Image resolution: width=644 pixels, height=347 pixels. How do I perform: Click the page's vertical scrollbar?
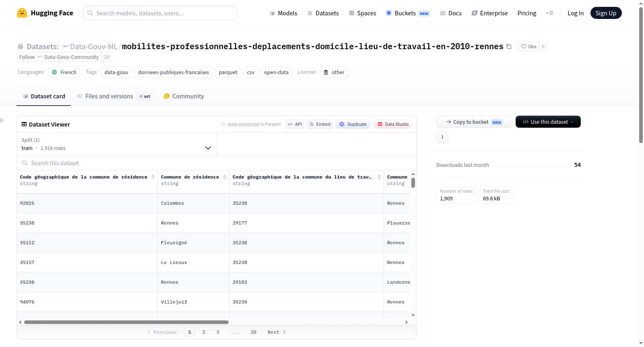[641, 75]
